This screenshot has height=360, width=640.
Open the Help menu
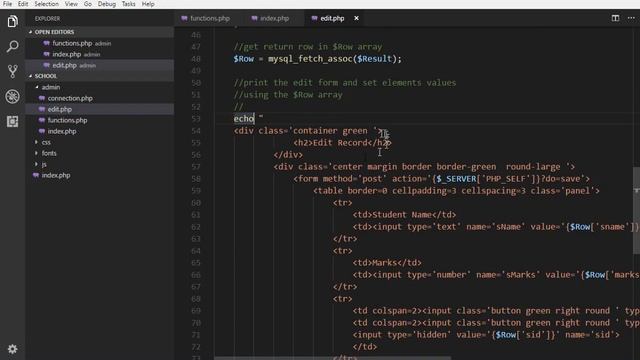point(148,4)
